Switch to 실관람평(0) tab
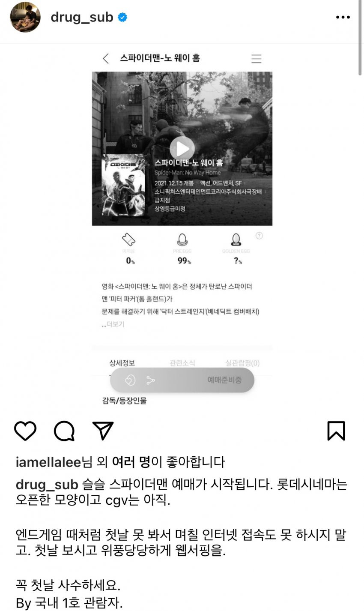Image resolution: width=364 pixels, height=611 pixels. coord(242,363)
